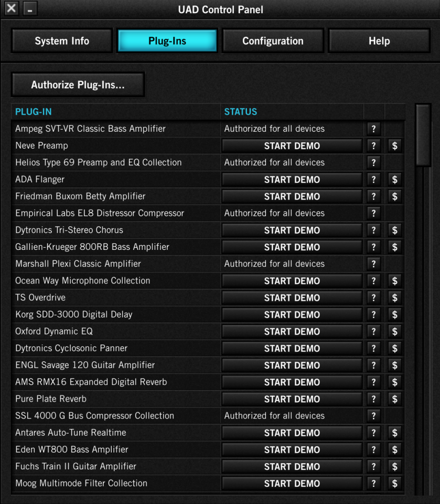Open help for Neve Preamp
The width and height of the screenshot is (440, 504).
tap(373, 146)
